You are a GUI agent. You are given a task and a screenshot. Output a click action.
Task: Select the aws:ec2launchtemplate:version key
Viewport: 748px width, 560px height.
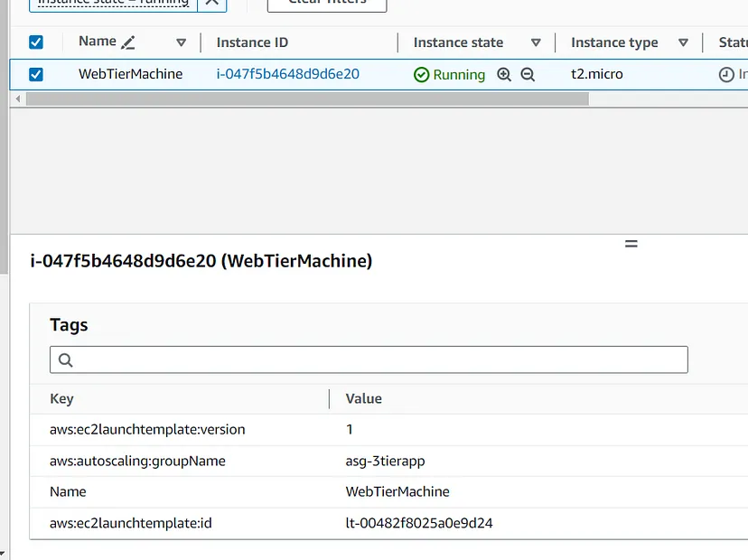click(147, 429)
